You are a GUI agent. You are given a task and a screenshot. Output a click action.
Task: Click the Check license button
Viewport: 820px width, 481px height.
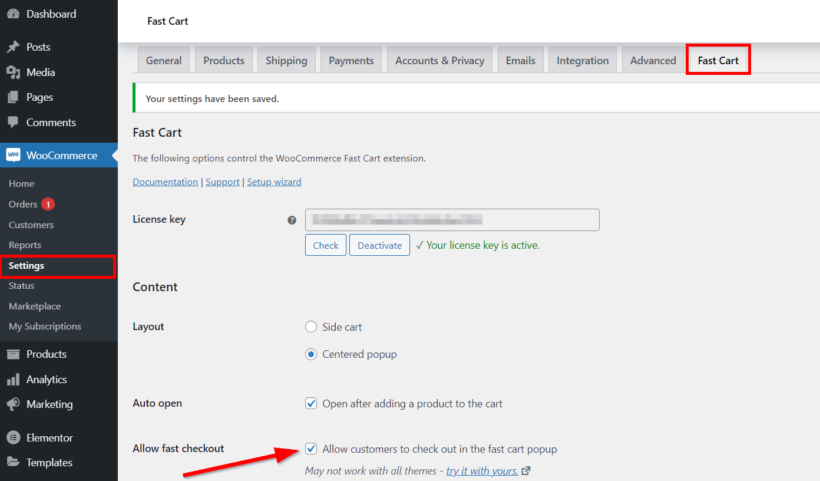(325, 245)
